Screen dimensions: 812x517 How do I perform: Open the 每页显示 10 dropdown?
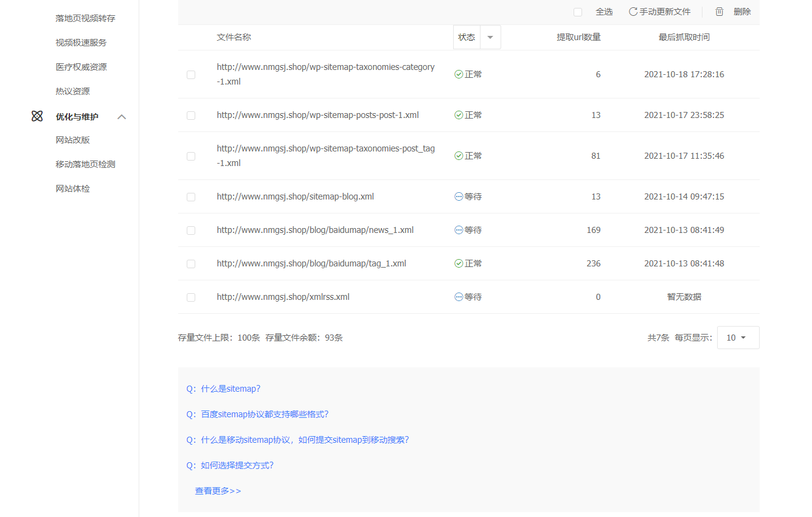(x=738, y=338)
